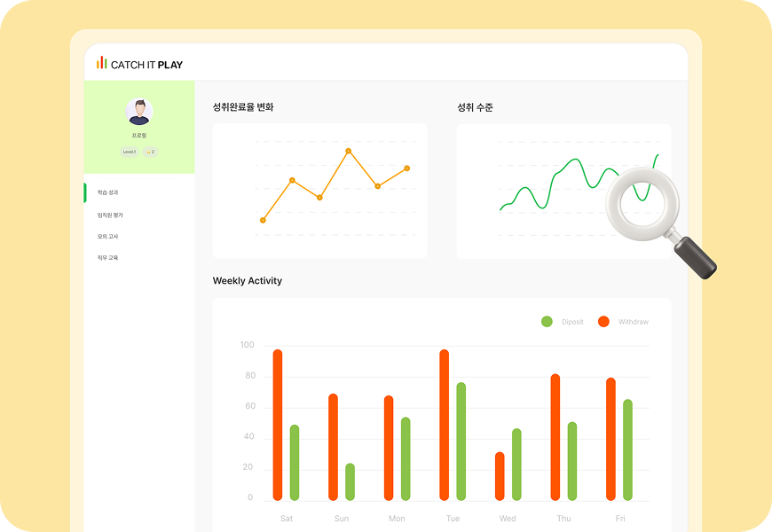Select the 모의 고사 sidebar item
Image resolution: width=772 pixels, height=532 pixels.
click(x=107, y=237)
